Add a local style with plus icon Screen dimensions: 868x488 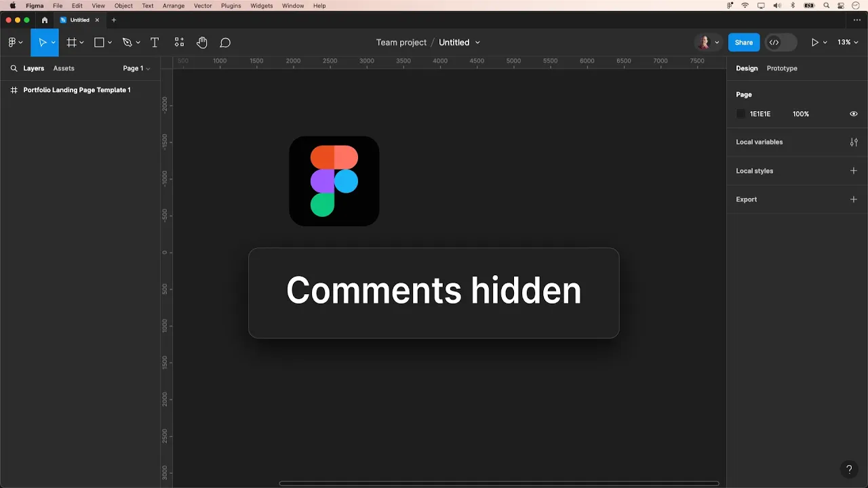point(854,171)
